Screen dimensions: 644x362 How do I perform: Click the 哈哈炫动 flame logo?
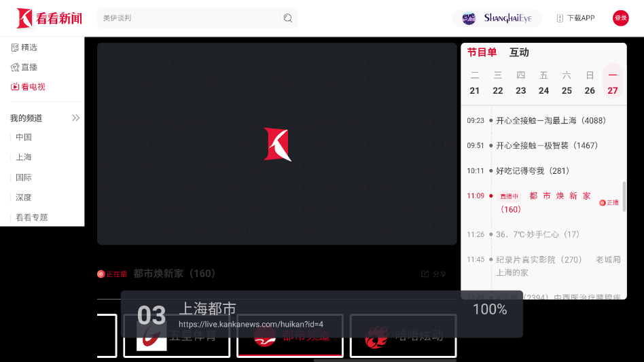pyautogui.click(x=376, y=337)
